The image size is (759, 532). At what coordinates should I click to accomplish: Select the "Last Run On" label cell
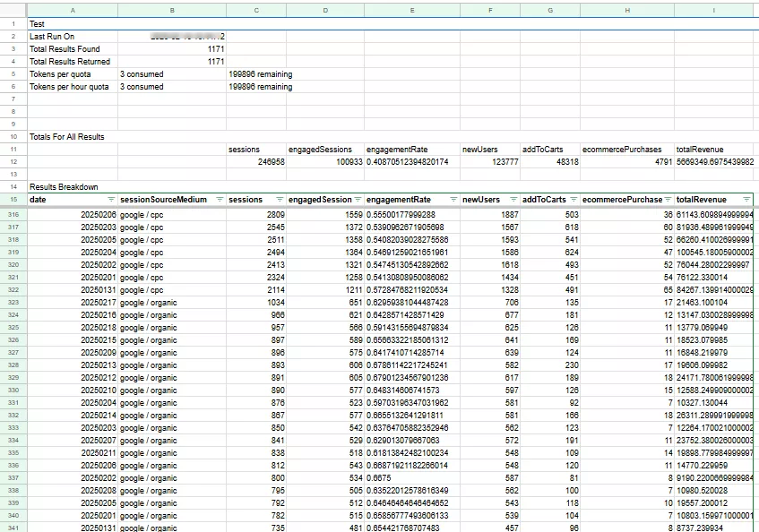pyautogui.click(x=73, y=36)
